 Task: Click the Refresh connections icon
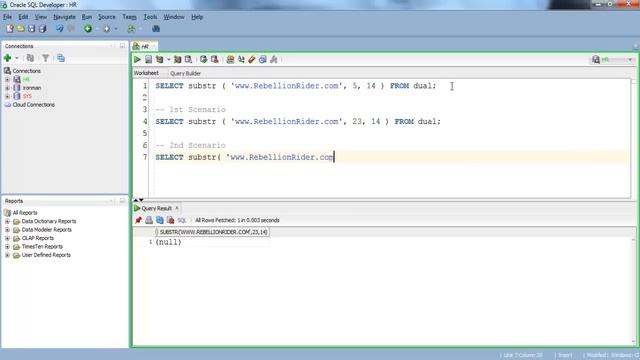[30, 58]
